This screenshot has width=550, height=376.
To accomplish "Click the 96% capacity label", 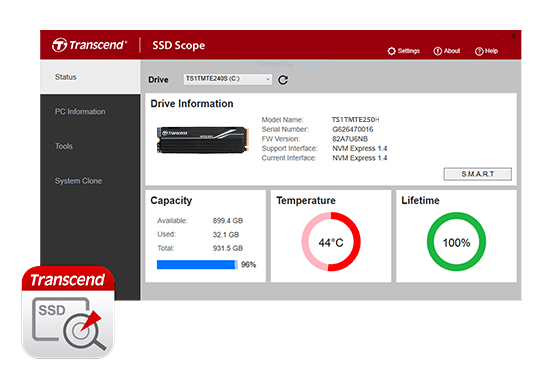I will pyautogui.click(x=248, y=264).
